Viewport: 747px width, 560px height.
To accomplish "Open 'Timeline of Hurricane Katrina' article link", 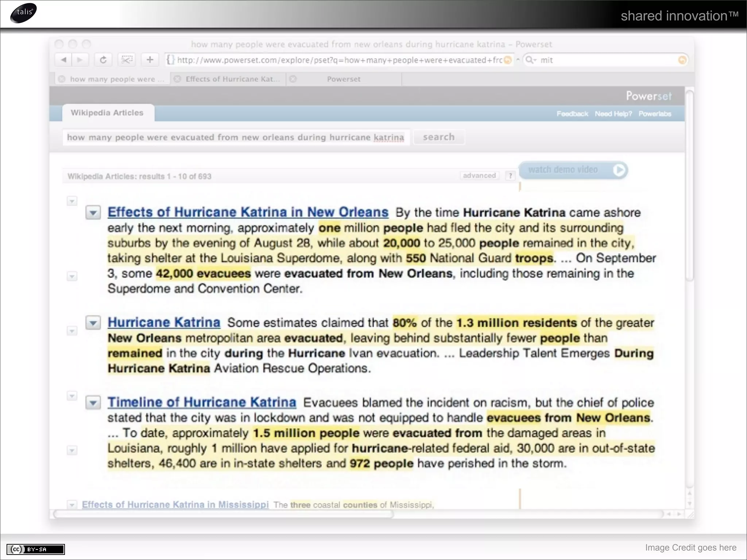I will [x=202, y=402].
